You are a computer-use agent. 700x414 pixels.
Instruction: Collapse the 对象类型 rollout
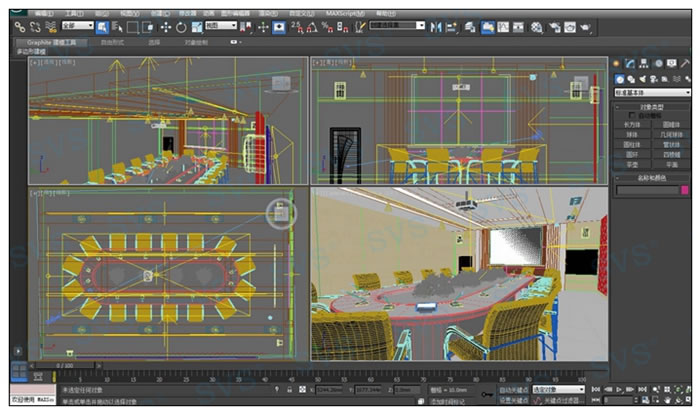(x=651, y=106)
